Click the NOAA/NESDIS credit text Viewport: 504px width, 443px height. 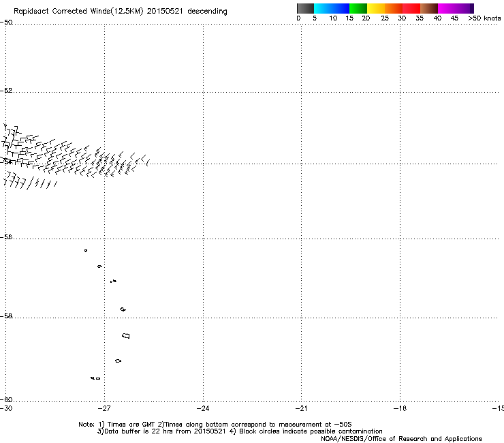pyautogui.click(x=401, y=439)
